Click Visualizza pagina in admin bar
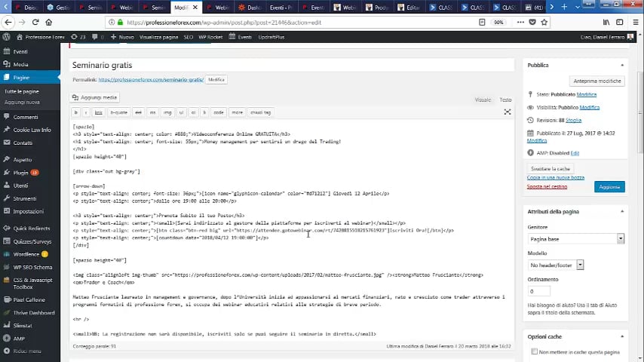The image size is (644, 362). 158,37
